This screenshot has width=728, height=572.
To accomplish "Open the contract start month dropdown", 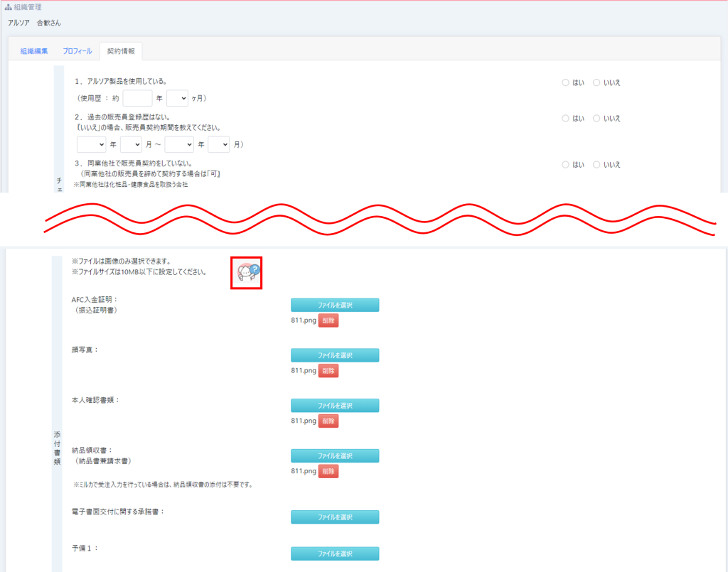I will coord(131,144).
